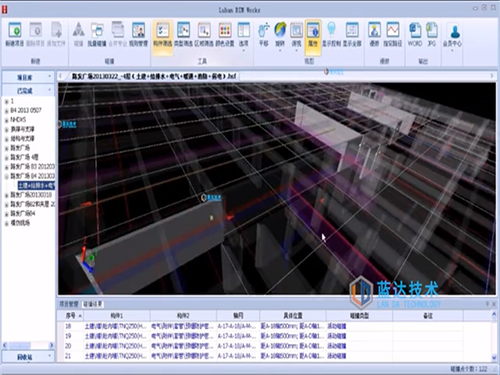Click the 新建项目 new project icon
500x375 pixels.
tap(15, 34)
